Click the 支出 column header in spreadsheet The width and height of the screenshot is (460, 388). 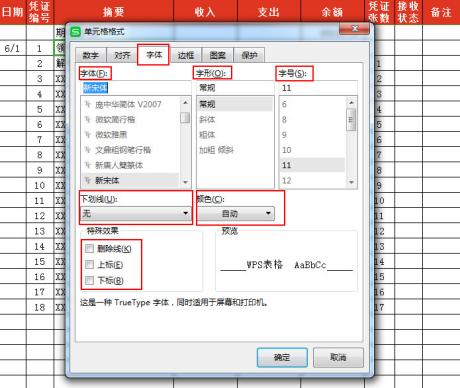[269, 12]
